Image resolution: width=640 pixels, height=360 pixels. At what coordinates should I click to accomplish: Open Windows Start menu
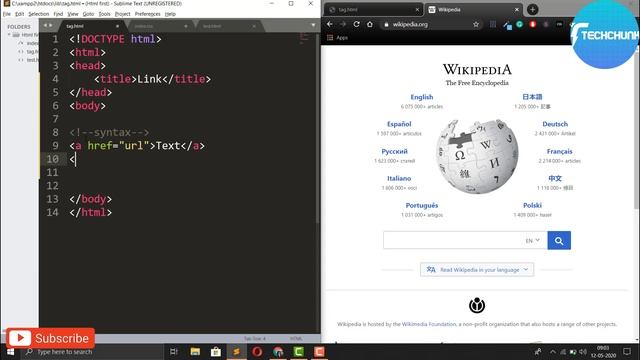tap(10, 352)
